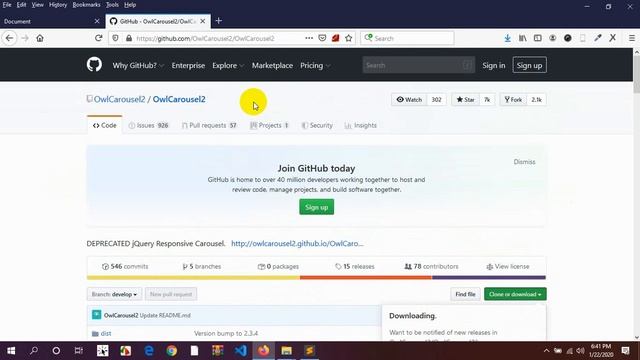Image resolution: width=640 pixels, height=360 pixels.
Task: Click the Fork button
Action: (513, 100)
